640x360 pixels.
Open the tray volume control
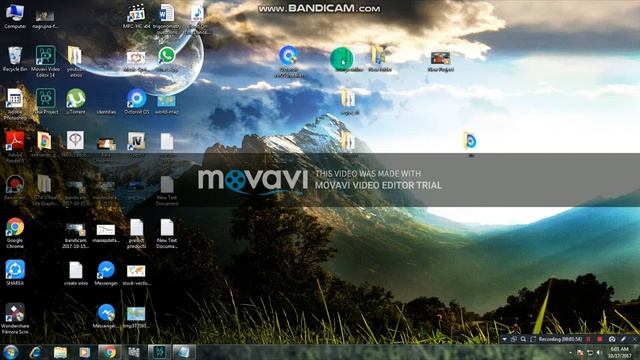tap(599, 353)
